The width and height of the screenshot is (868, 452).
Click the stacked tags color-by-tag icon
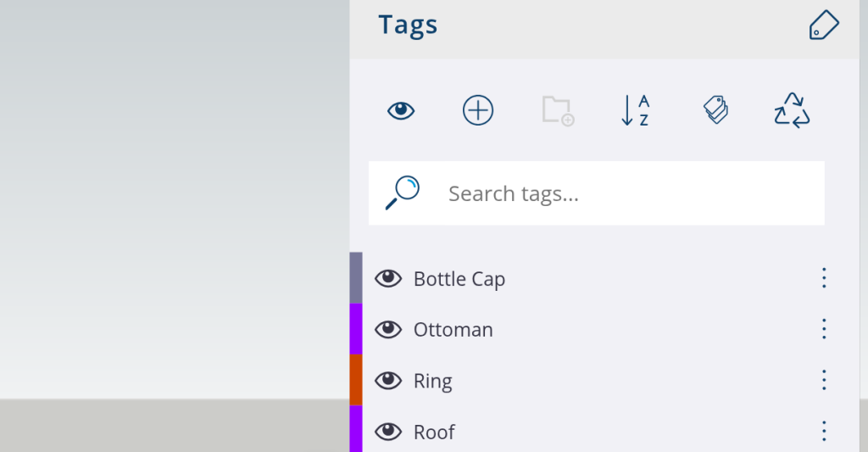(715, 110)
